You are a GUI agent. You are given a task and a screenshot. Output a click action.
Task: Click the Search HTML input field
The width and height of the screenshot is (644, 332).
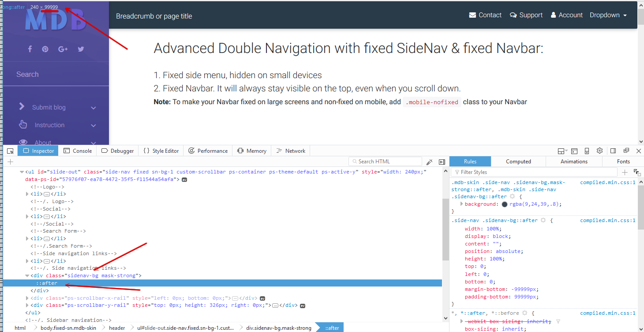click(385, 162)
